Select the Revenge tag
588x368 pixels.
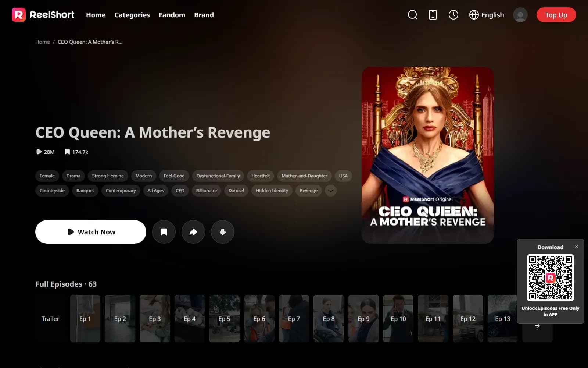coord(309,191)
